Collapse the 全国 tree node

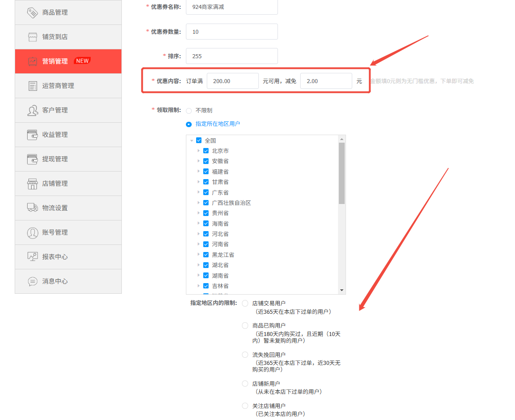pos(192,140)
